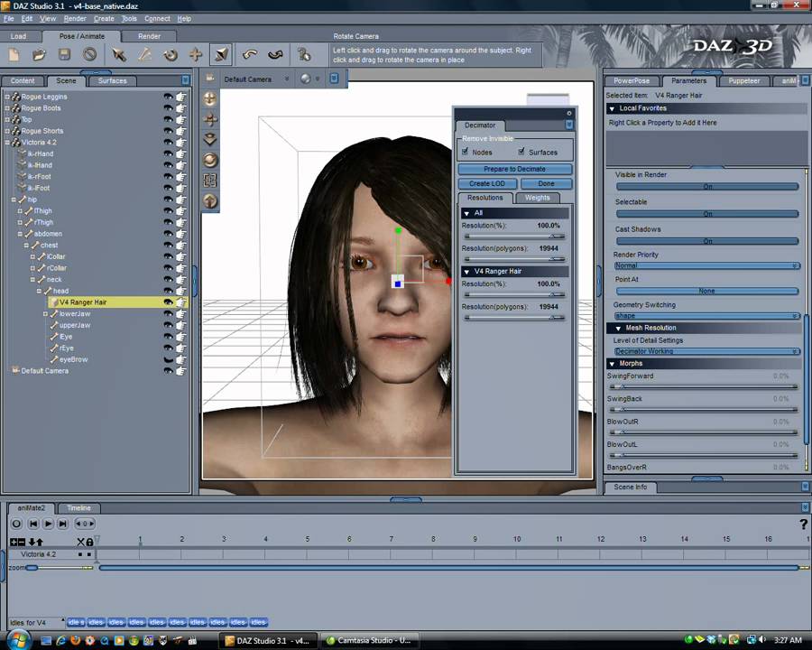Image resolution: width=812 pixels, height=650 pixels.
Task: Click the Redo arrow icon
Action: [x=276, y=55]
